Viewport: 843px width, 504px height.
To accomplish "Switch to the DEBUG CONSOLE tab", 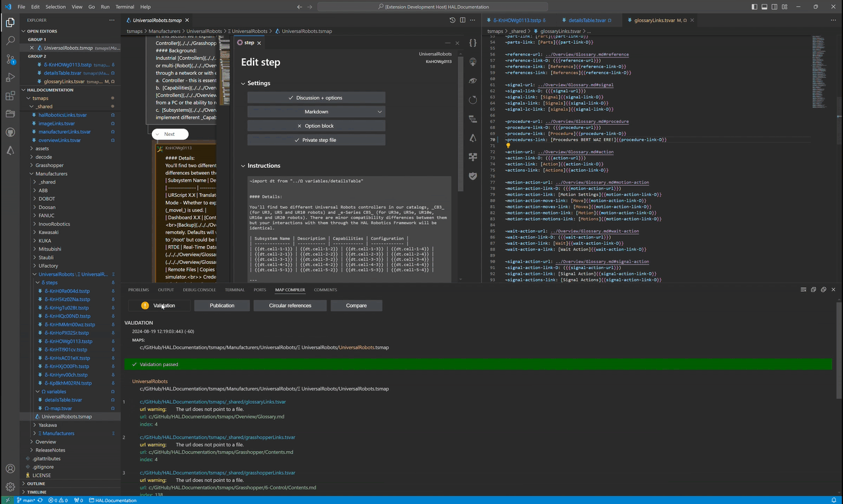I will pos(199,290).
